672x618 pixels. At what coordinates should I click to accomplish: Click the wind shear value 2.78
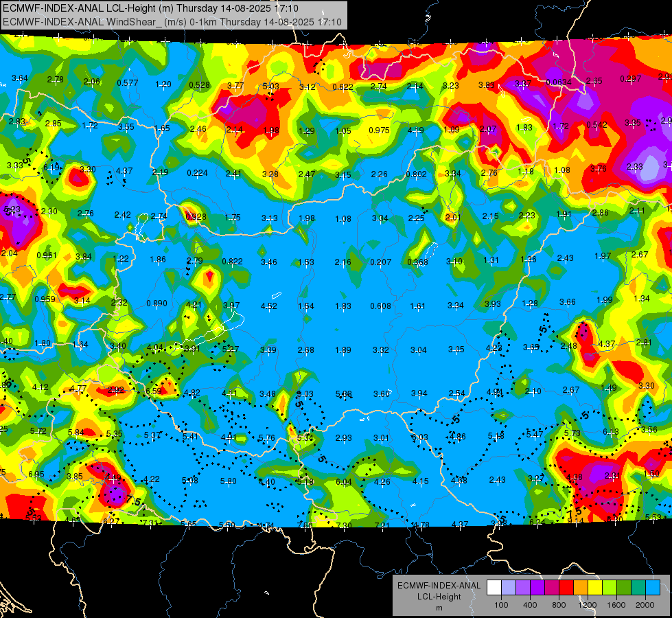pyautogui.click(x=56, y=80)
